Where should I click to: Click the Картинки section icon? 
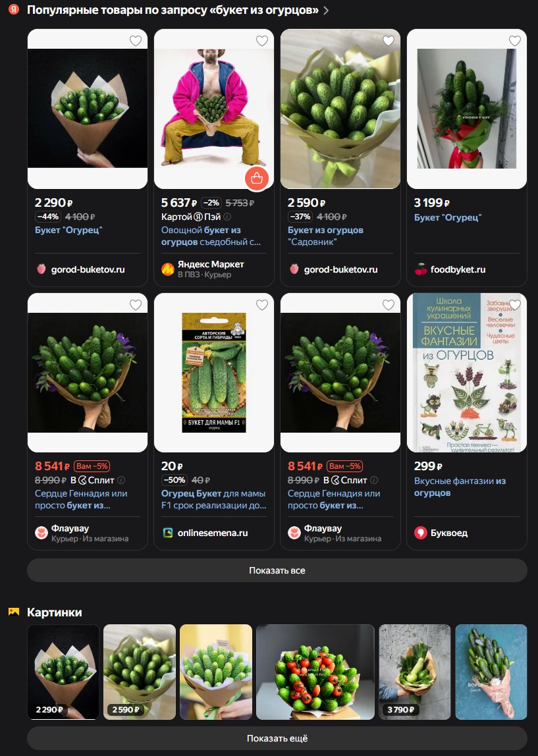(x=14, y=612)
